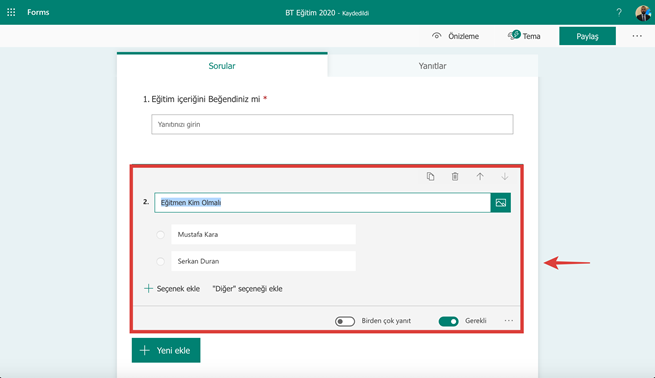Disable the Gerekli required switch
The height and width of the screenshot is (378, 655).
point(448,321)
